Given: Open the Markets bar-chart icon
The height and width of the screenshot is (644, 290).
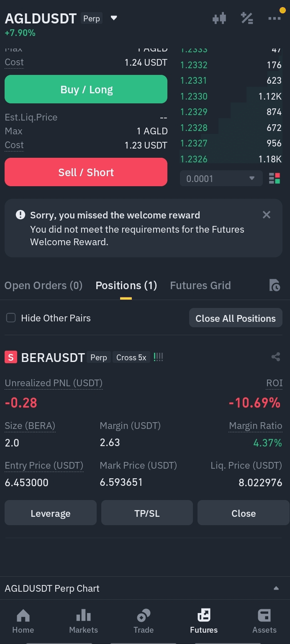Looking at the screenshot, I should (83, 615).
